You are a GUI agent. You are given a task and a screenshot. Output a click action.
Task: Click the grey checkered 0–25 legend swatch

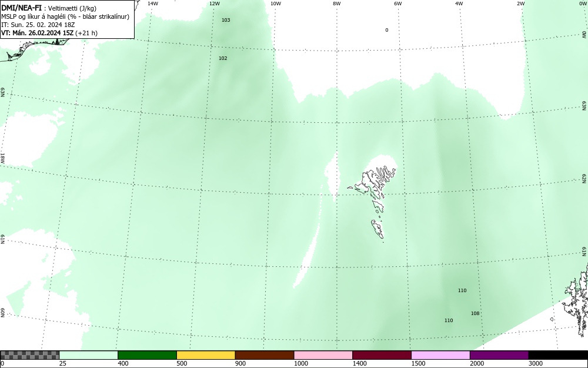point(29,355)
